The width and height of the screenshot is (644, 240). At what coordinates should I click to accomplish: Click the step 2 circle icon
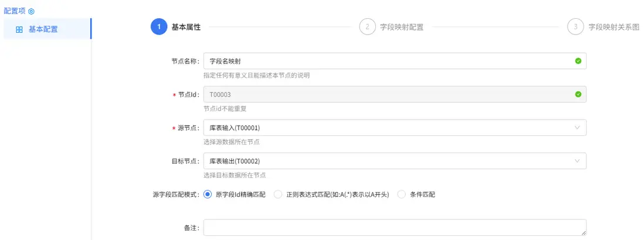pos(367,27)
